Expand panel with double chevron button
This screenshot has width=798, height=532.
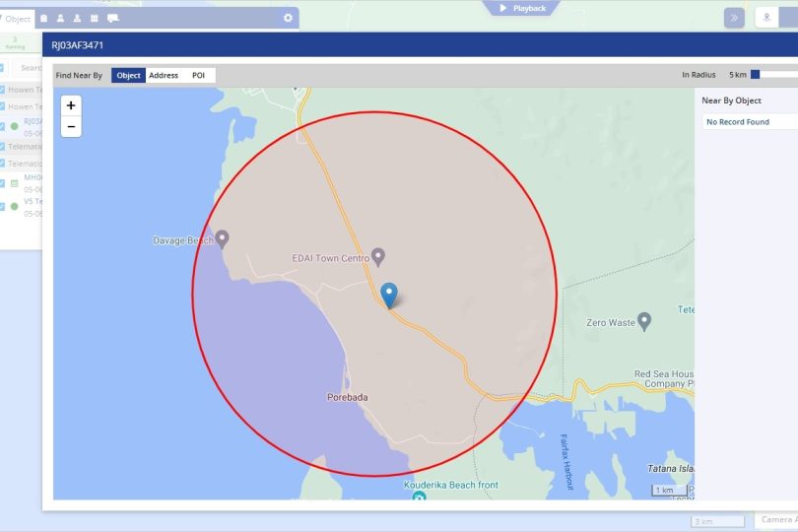pyautogui.click(x=734, y=18)
